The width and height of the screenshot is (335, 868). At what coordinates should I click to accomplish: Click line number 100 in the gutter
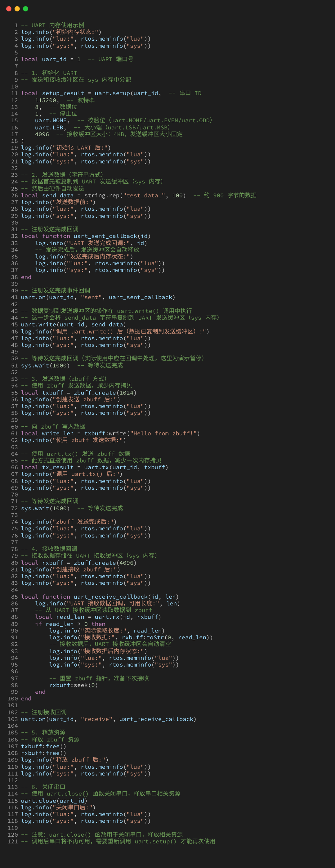pyautogui.click(x=13, y=699)
